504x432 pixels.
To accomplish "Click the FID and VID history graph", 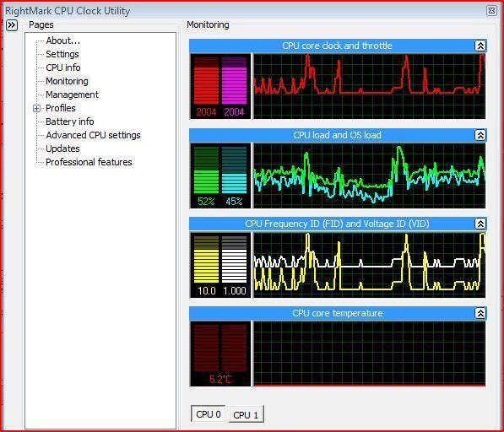I will coord(369,265).
